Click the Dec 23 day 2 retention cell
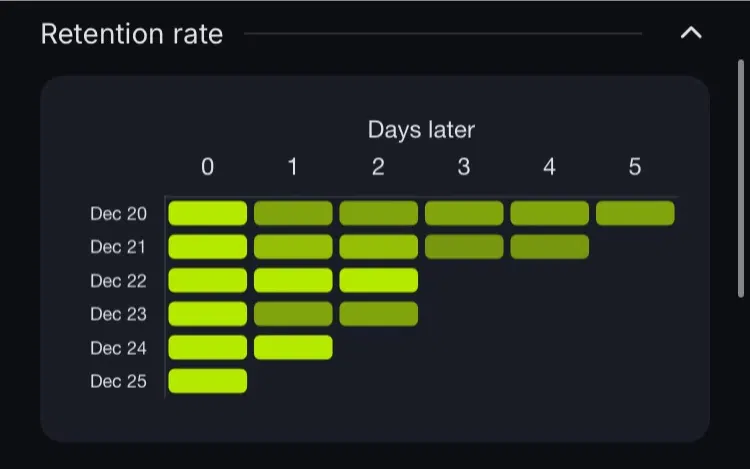Screen dimensions: 750x469 click(x=378, y=314)
